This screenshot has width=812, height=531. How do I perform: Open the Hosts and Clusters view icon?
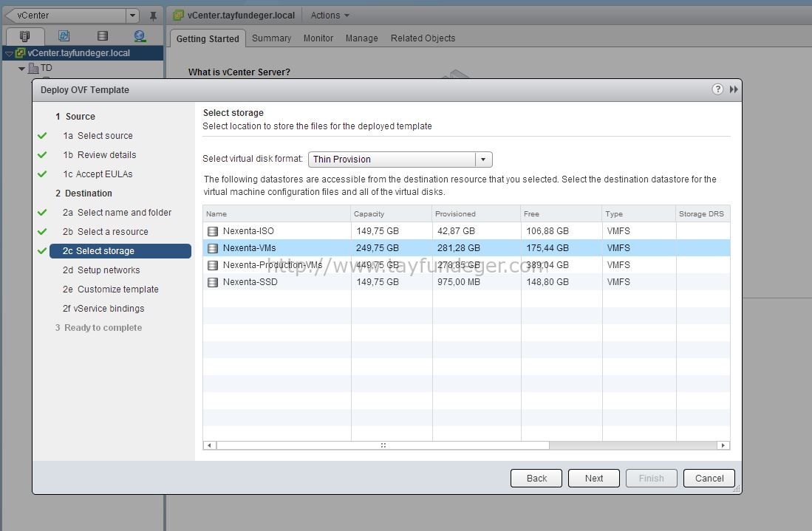tap(24, 35)
